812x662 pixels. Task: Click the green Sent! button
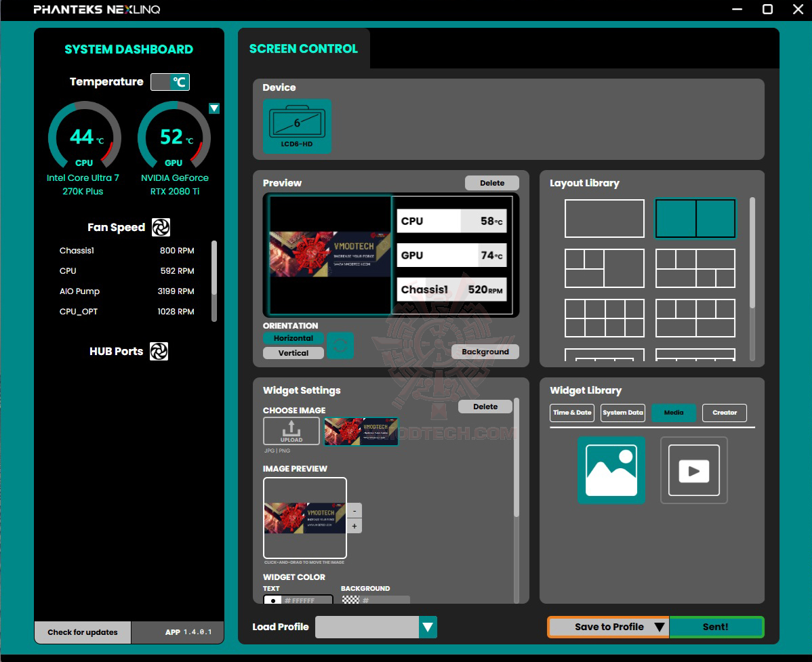click(x=716, y=627)
